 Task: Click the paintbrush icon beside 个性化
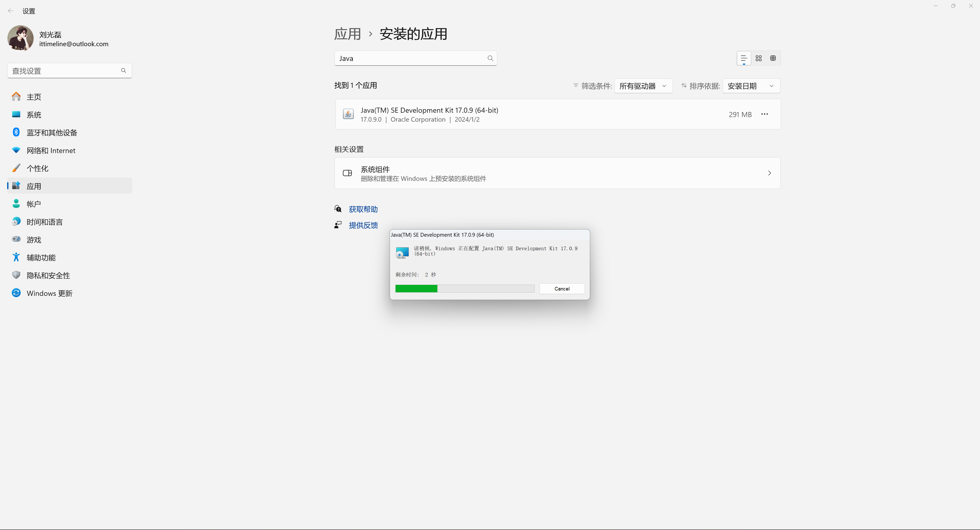(x=16, y=168)
